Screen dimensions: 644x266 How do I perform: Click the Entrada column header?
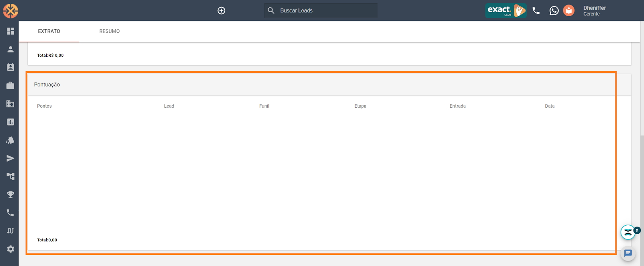pyautogui.click(x=458, y=106)
